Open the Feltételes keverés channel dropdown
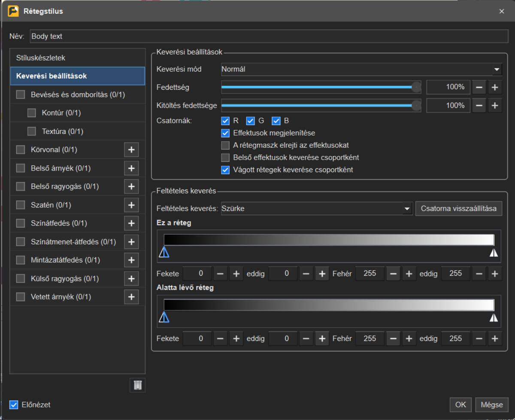Screen dimensions: 515x420 [317, 209]
